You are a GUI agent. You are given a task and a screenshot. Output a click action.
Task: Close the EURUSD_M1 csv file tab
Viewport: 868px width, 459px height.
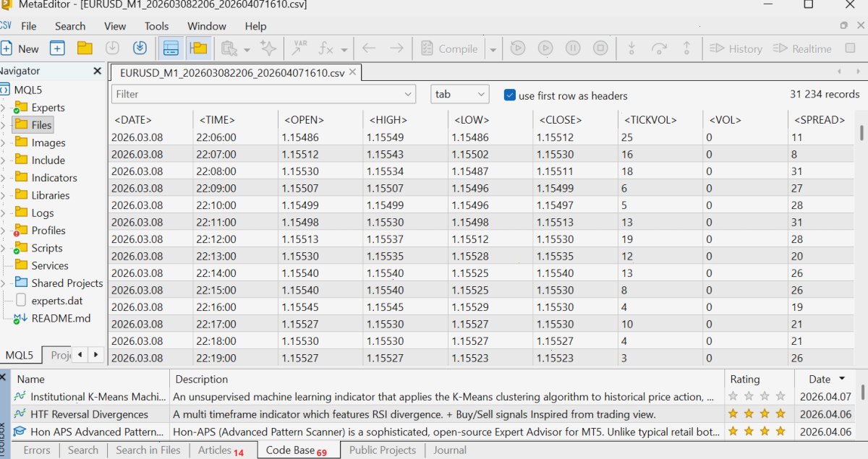point(352,72)
